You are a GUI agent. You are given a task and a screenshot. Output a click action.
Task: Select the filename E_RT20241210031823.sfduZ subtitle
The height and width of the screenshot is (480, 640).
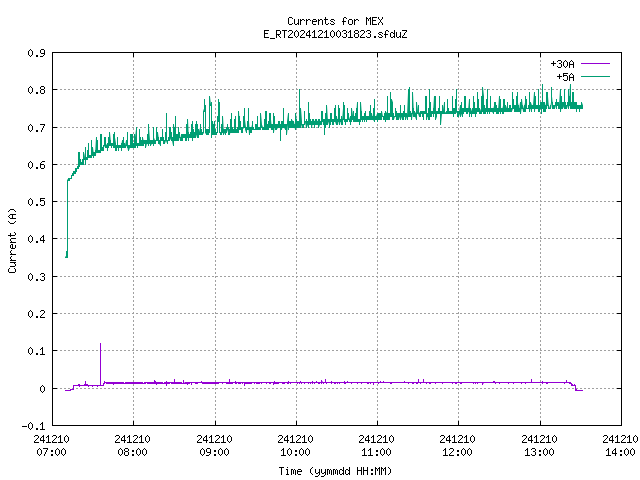pyautogui.click(x=335, y=34)
